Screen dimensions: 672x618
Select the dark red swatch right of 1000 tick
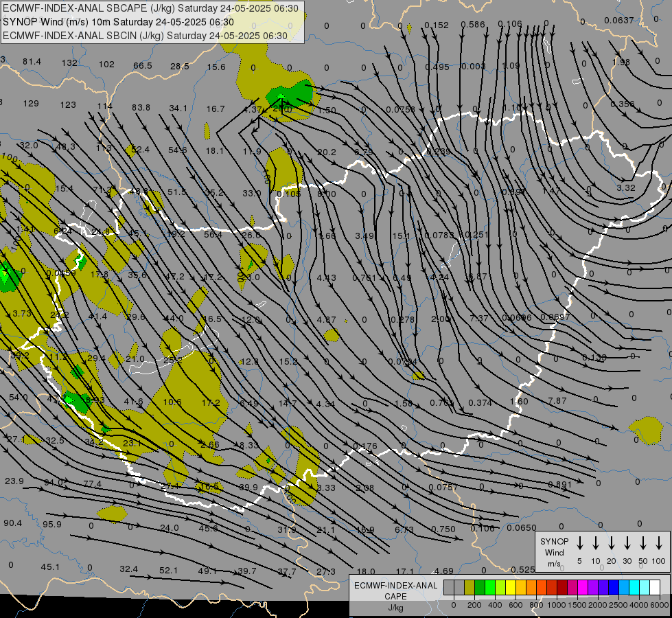coord(562,587)
